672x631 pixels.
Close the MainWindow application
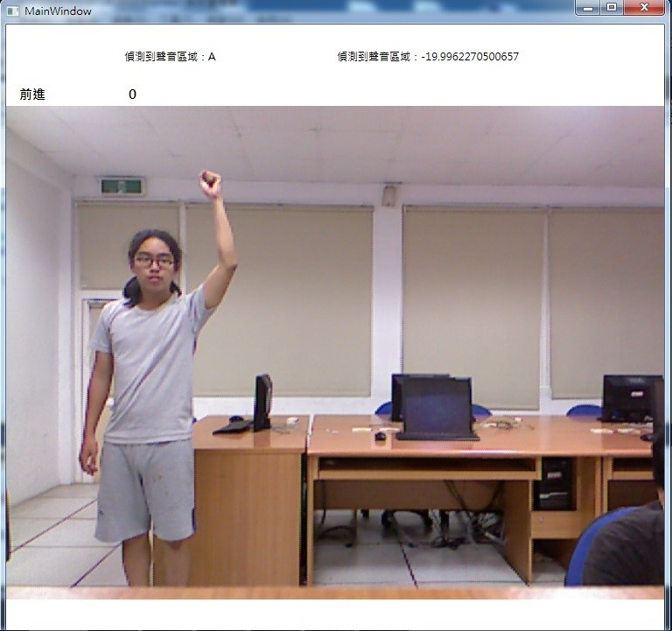[x=645, y=8]
